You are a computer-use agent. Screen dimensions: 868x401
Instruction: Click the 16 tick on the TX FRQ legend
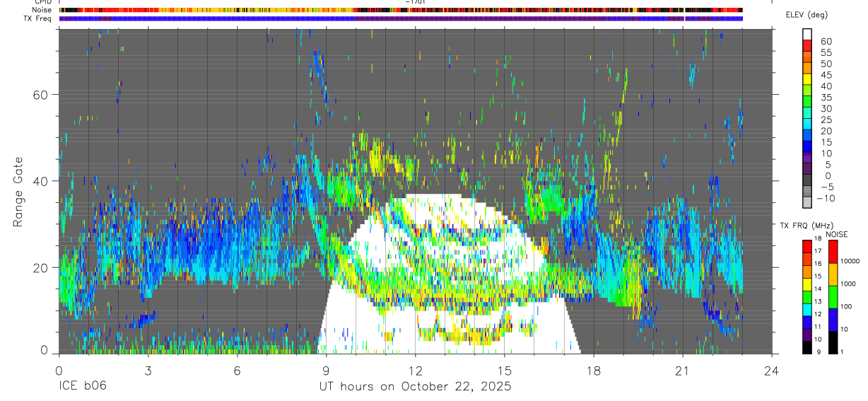[817, 263]
